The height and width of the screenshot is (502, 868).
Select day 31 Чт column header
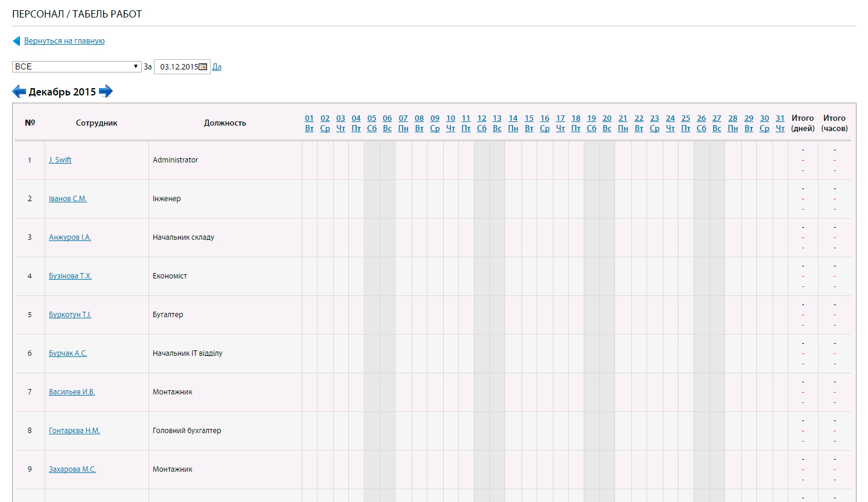(x=780, y=123)
